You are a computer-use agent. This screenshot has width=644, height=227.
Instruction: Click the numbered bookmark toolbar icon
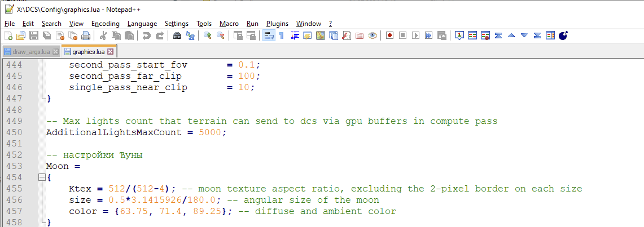459,35
